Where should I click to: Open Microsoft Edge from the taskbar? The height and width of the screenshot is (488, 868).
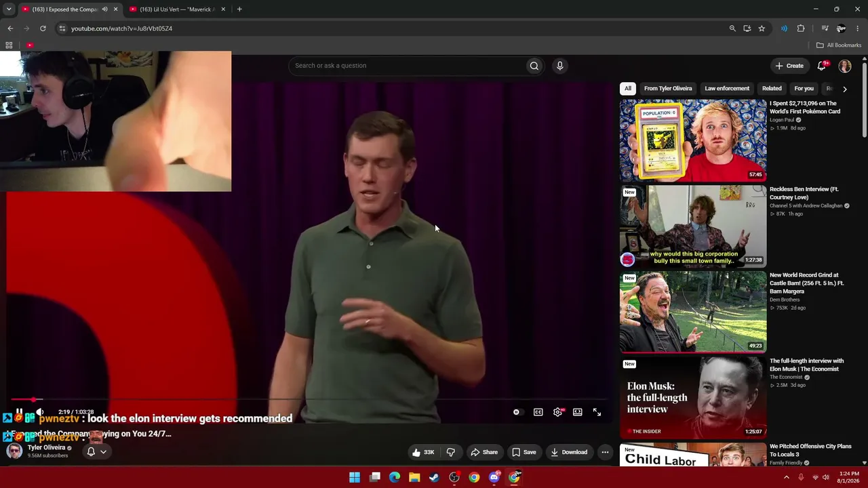[x=395, y=478]
